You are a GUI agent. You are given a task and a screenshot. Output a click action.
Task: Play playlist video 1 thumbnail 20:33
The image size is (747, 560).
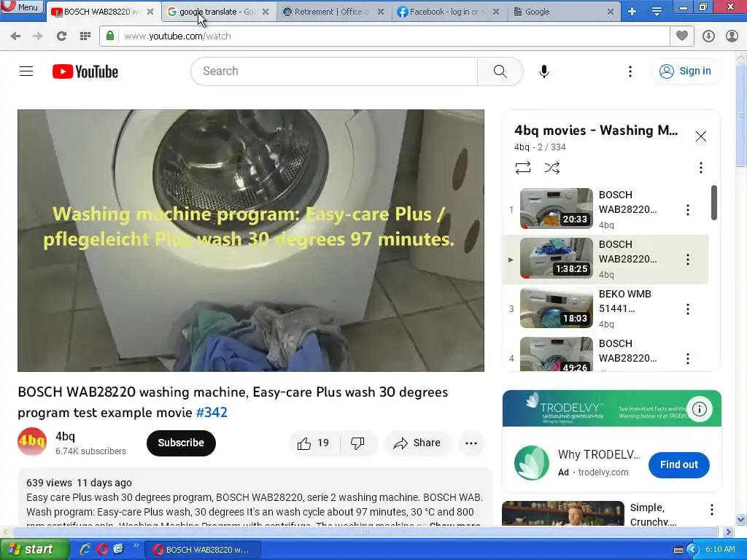[557, 209]
